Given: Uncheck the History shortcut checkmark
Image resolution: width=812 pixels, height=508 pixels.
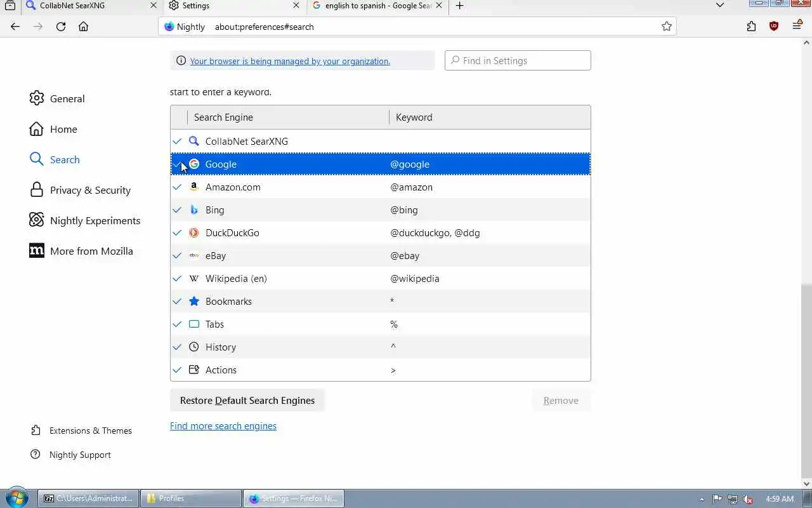Looking at the screenshot, I should (177, 347).
